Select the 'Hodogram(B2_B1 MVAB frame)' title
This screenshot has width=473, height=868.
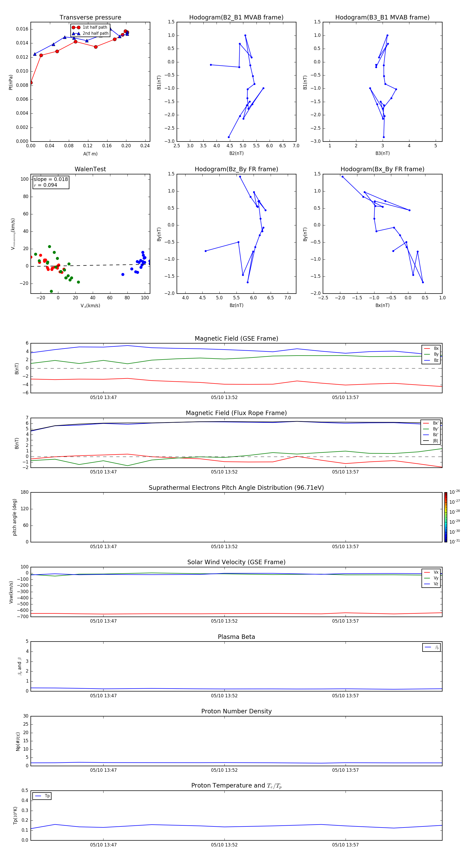click(236, 18)
